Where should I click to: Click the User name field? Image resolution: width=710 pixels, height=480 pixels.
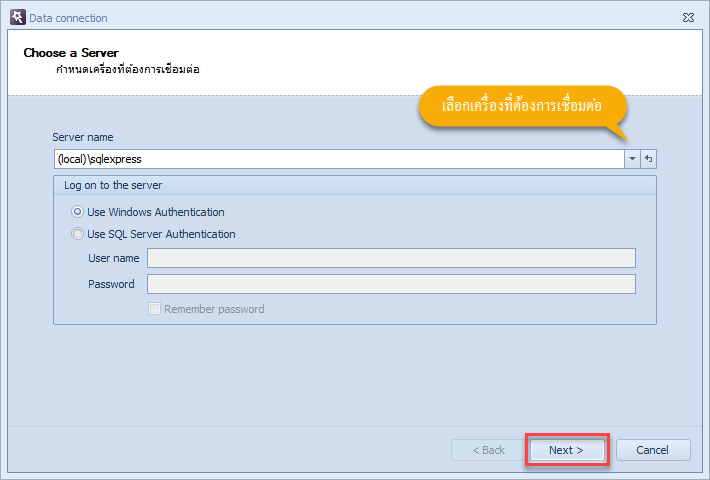click(x=391, y=258)
